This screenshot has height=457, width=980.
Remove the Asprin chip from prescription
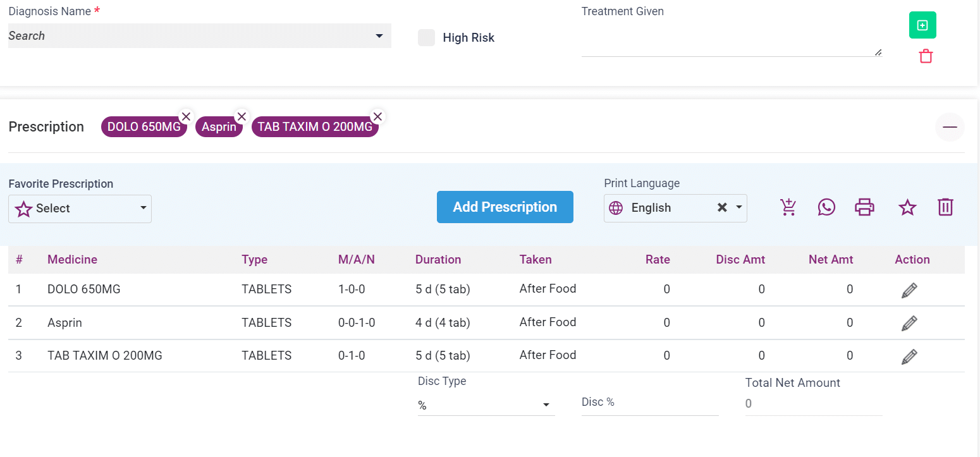[242, 116]
